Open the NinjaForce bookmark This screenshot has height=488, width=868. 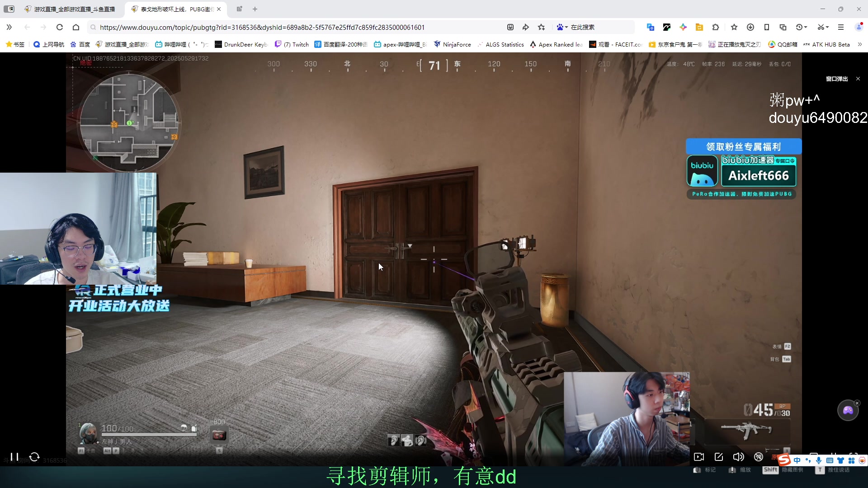coord(452,44)
